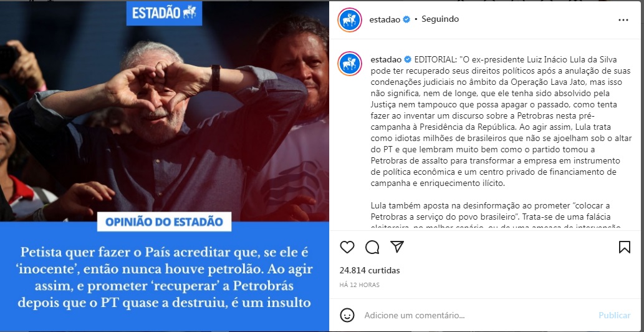
Task: Open estadao profile from the caption username
Action: [386, 59]
